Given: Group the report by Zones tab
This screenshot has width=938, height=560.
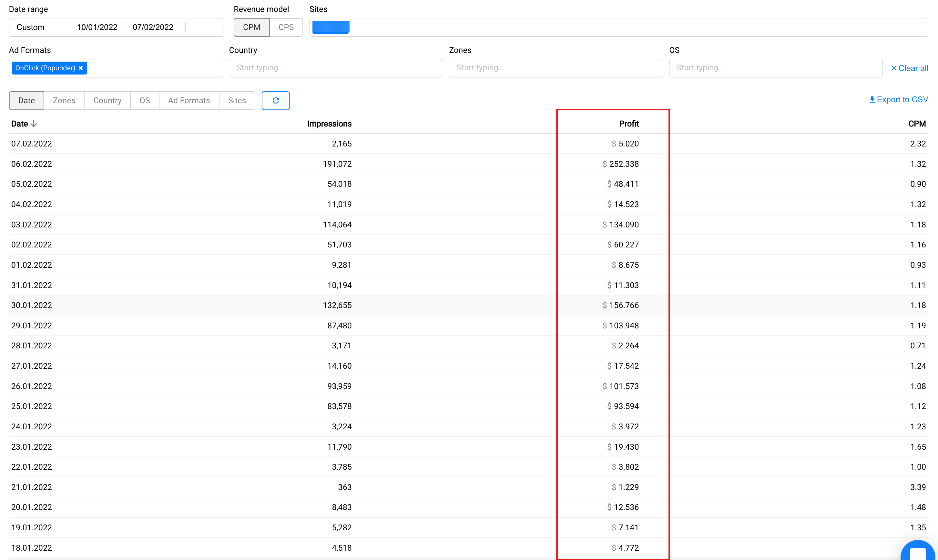Looking at the screenshot, I should (x=64, y=100).
